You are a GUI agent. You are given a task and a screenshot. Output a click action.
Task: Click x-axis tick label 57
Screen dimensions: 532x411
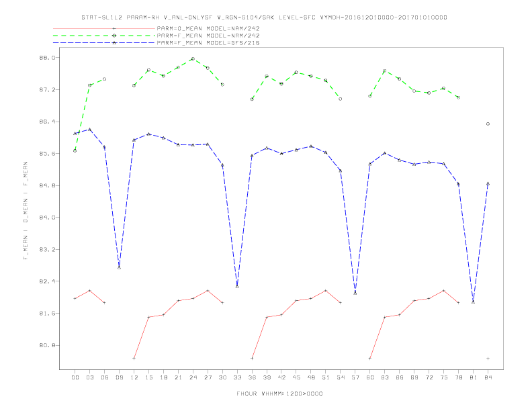pos(355,377)
